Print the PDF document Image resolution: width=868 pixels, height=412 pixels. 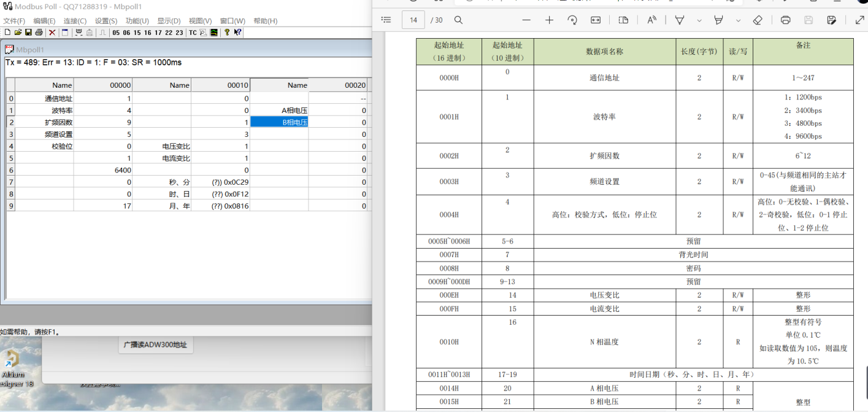pos(785,20)
